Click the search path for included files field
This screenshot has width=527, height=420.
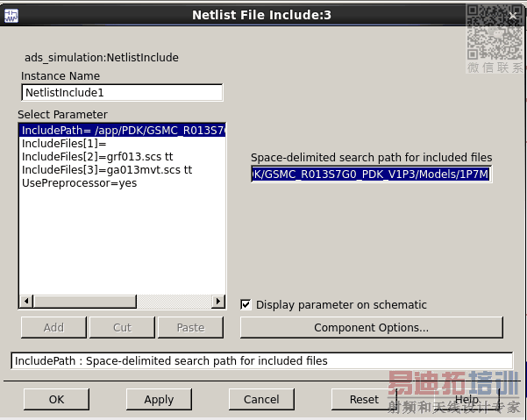coord(371,174)
